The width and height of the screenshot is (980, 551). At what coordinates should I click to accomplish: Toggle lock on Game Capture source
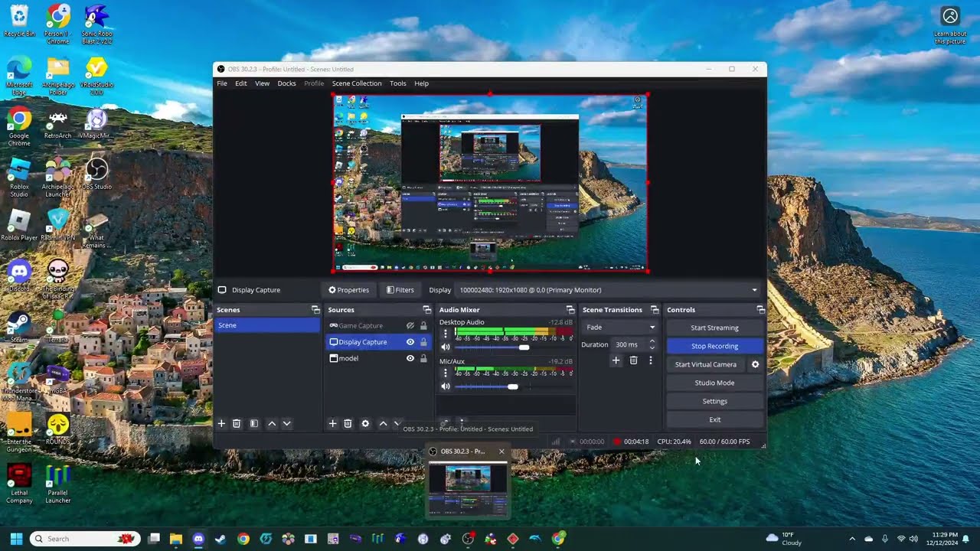coord(423,326)
